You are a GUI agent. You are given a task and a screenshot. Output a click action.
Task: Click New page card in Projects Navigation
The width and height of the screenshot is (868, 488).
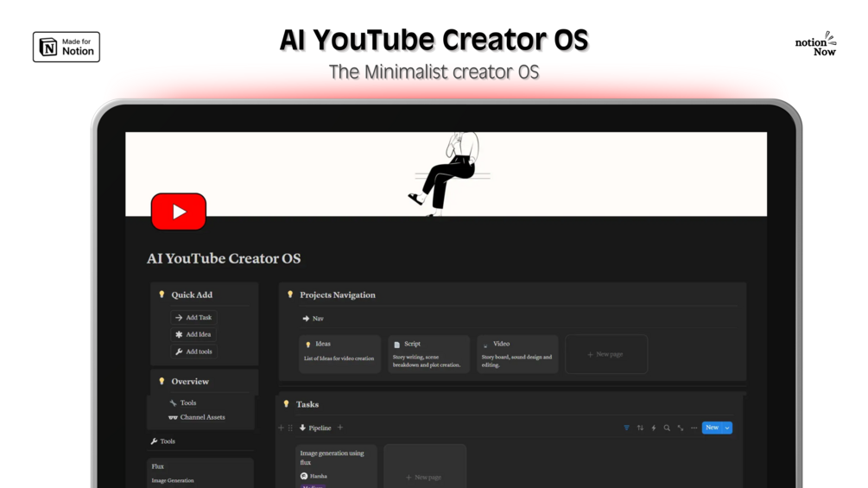pyautogui.click(x=606, y=353)
